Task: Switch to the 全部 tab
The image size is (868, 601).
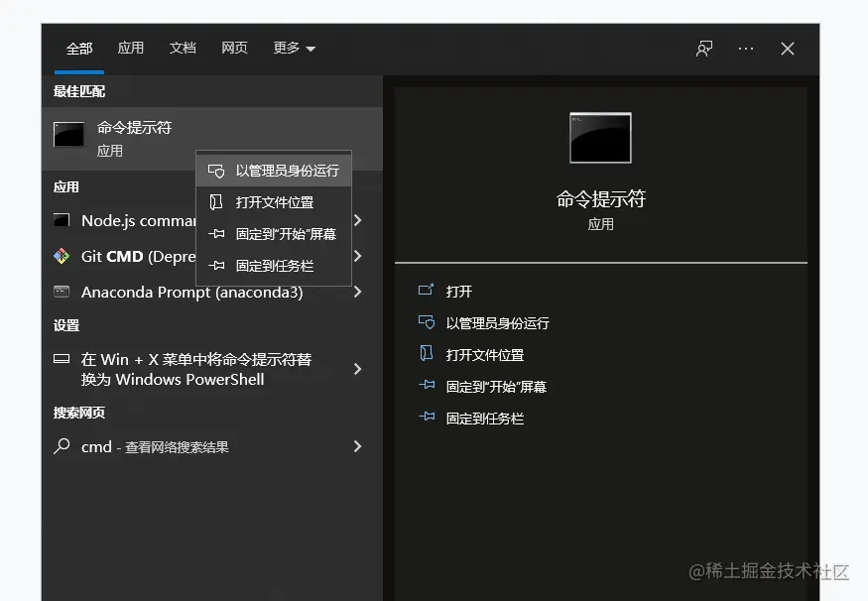Action: tap(79, 49)
